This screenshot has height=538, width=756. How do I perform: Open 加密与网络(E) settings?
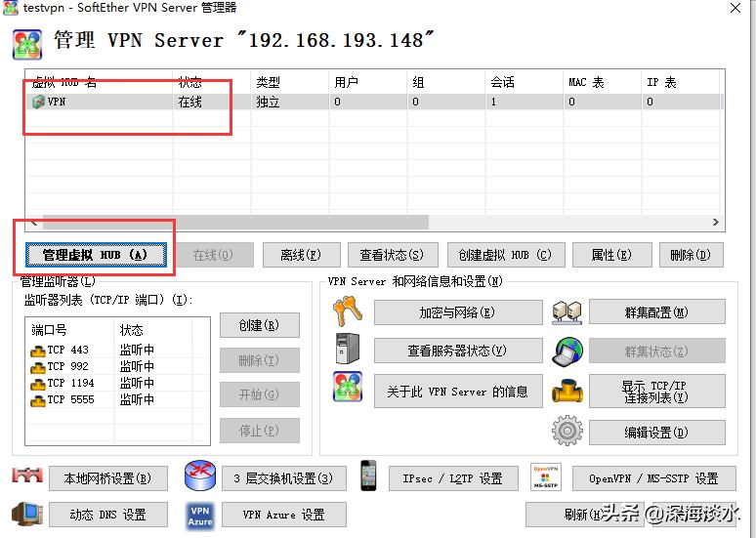tap(458, 312)
